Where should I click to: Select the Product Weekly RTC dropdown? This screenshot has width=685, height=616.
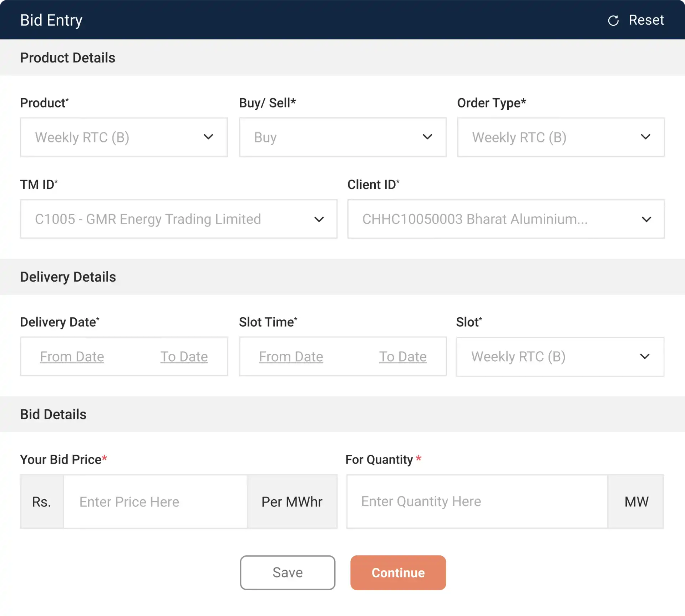point(123,137)
